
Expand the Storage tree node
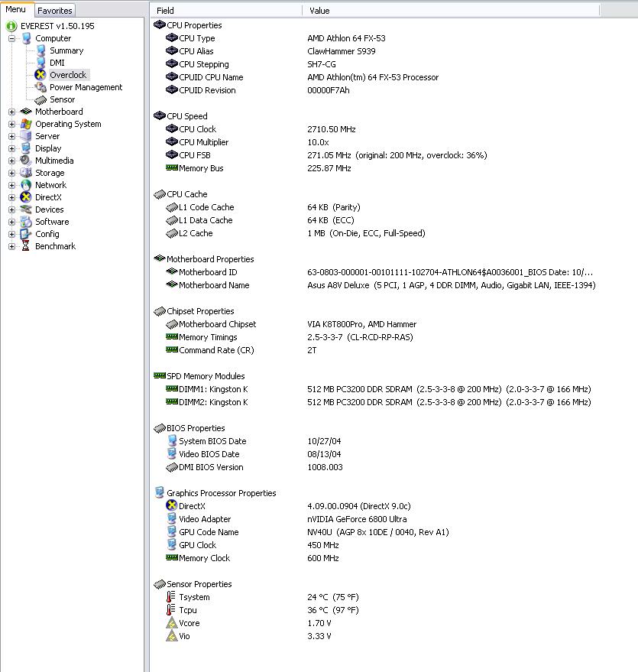[x=11, y=173]
